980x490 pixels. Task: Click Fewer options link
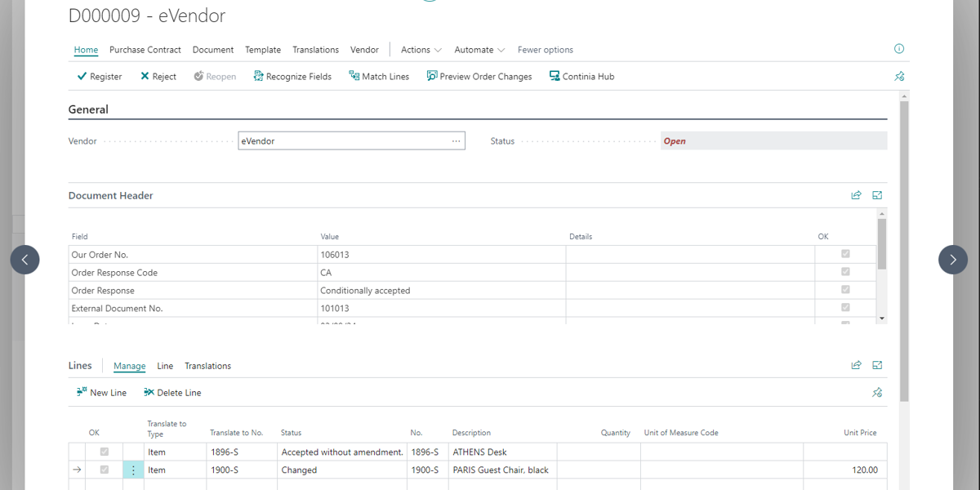545,50
